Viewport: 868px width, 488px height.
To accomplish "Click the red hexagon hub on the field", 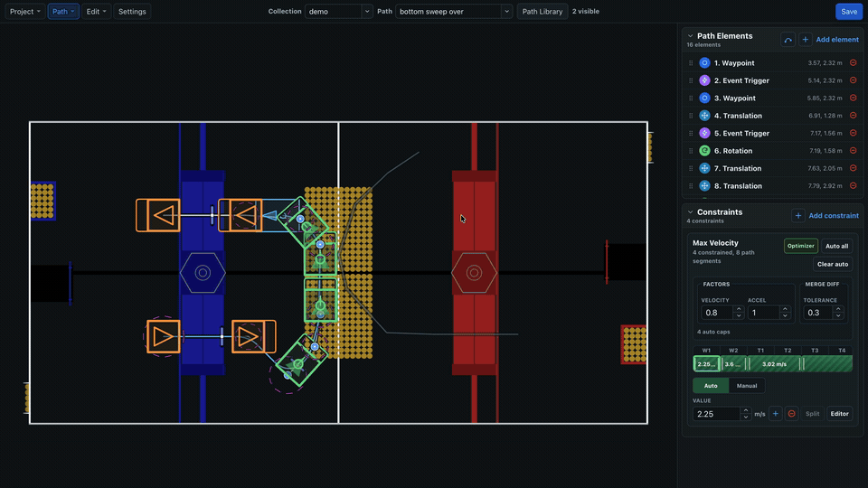I will (474, 273).
